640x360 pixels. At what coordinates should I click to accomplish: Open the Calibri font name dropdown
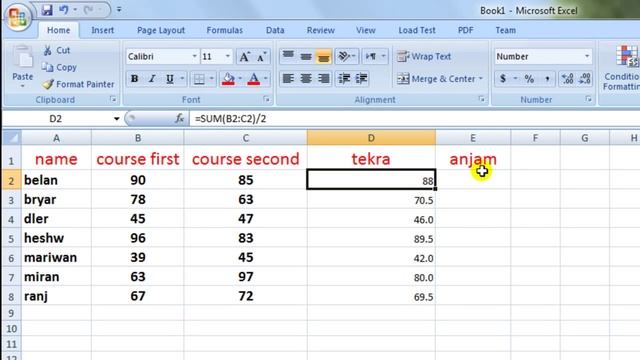click(x=194, y=57)
